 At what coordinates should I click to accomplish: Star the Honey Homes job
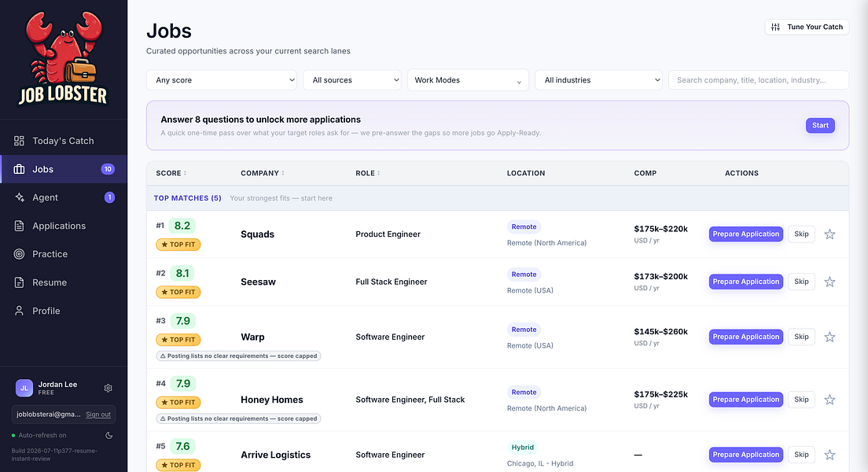point(829,400)
